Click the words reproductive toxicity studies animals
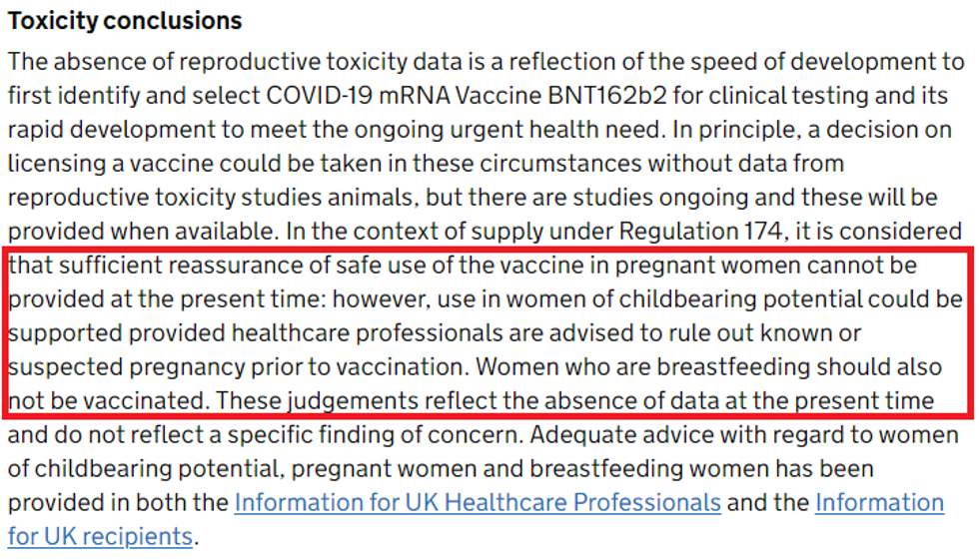This screenshot has width=979, height=560. [196, 198]
